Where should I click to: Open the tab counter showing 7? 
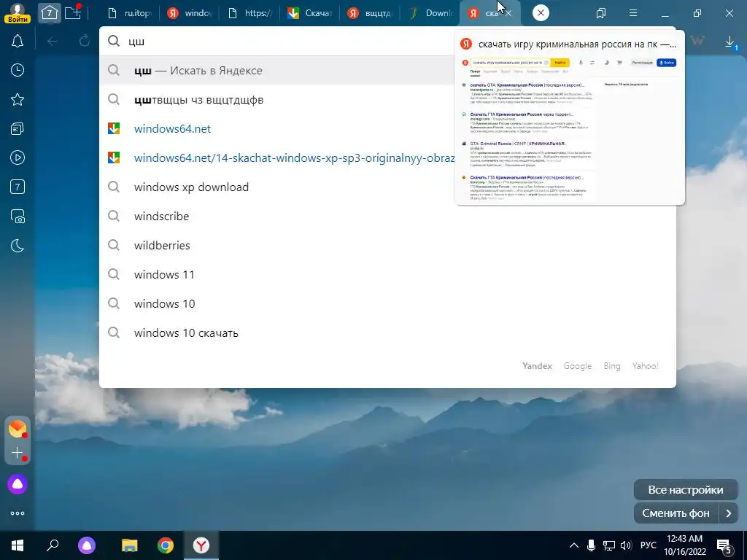(x=49, y=13)
